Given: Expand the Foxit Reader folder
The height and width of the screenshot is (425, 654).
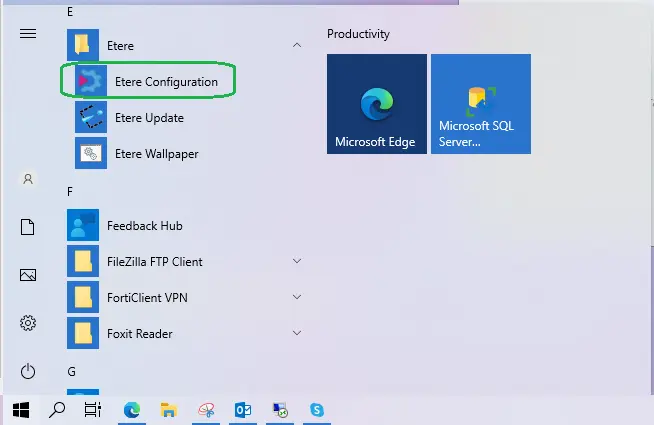Looking at the screenshot, I should (x=297, y=334).
